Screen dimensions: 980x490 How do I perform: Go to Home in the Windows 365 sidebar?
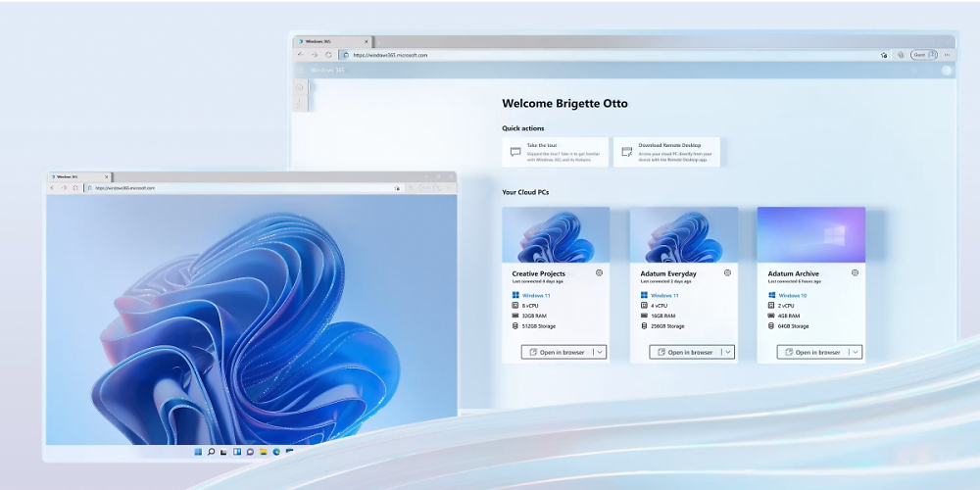[299, 87]
